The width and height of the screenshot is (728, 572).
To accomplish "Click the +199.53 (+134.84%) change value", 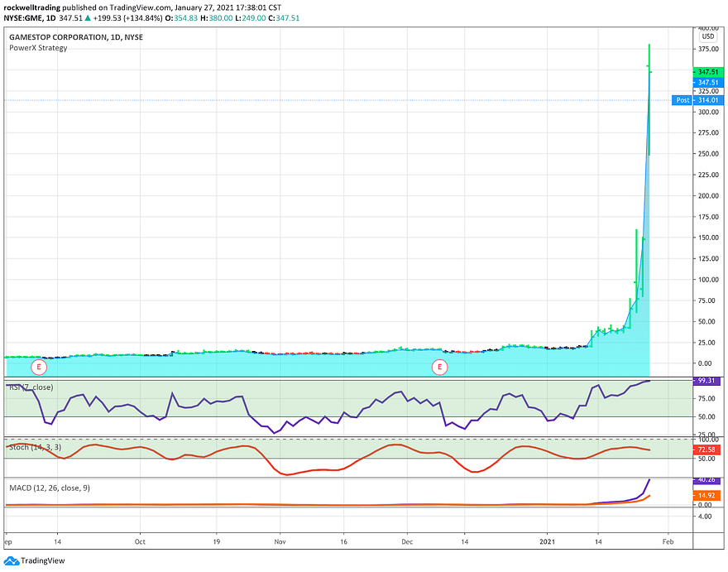I will click(x=127, y=18).
